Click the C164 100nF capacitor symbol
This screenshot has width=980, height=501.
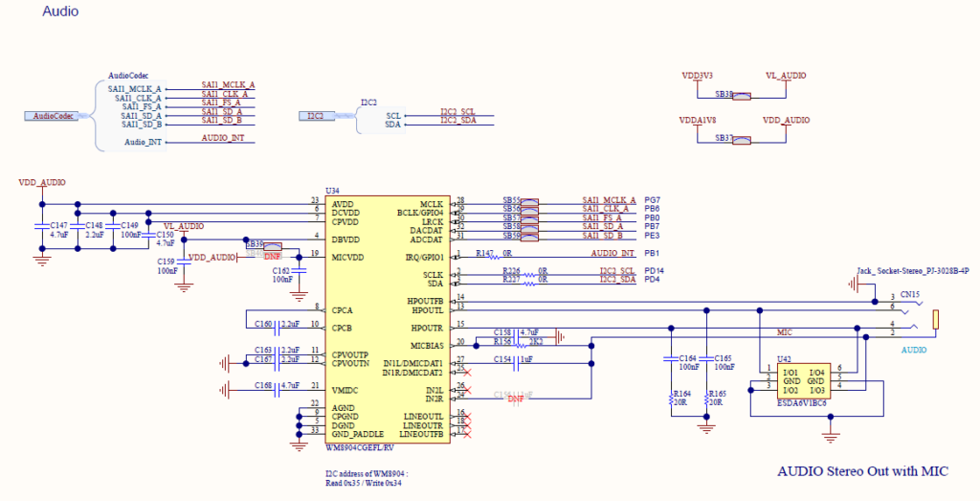click(671, 360)
